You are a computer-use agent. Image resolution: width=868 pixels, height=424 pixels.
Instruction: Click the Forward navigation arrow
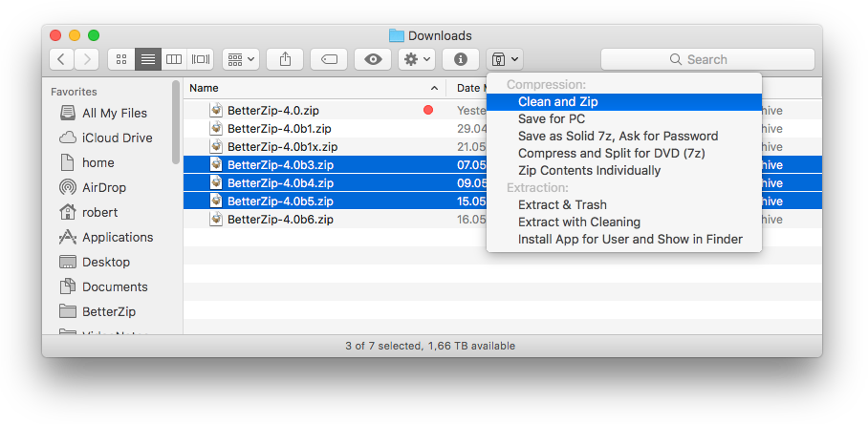point(86,59)
